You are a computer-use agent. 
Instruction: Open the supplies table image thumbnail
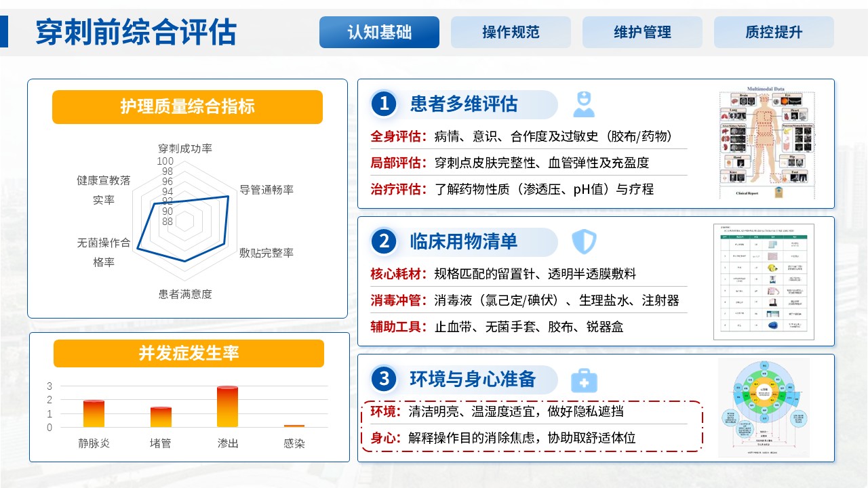(764, 281)
